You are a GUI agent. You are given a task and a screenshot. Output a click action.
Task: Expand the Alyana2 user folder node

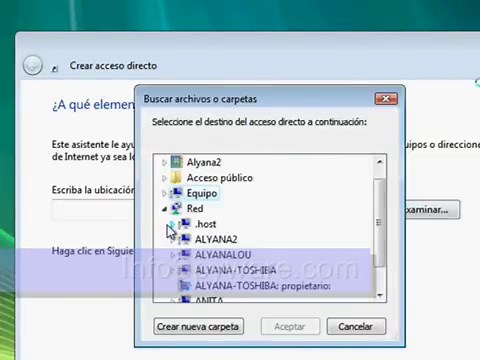point(164,162)
